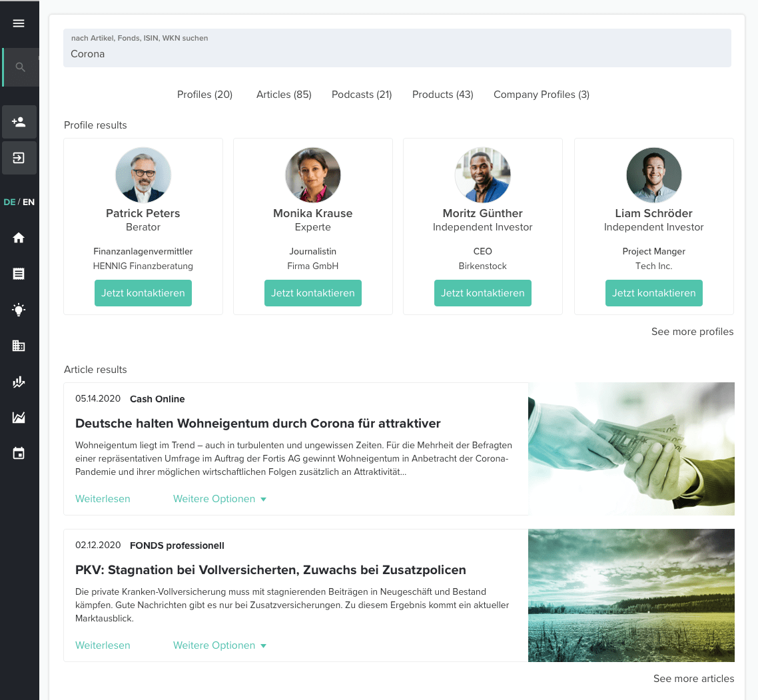Switch language to DE
Screen dimensions: 758x700
(9, 202)
